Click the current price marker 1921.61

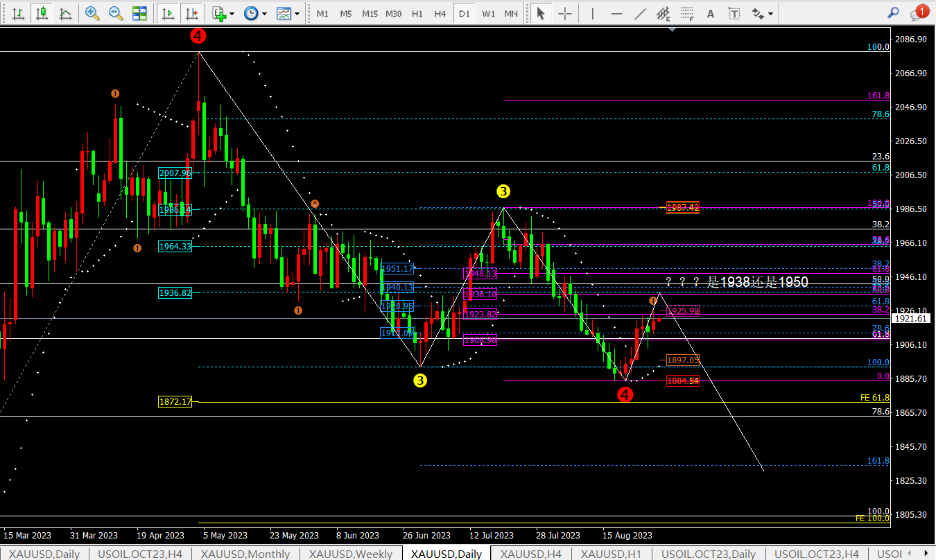[x=911, y=318]
